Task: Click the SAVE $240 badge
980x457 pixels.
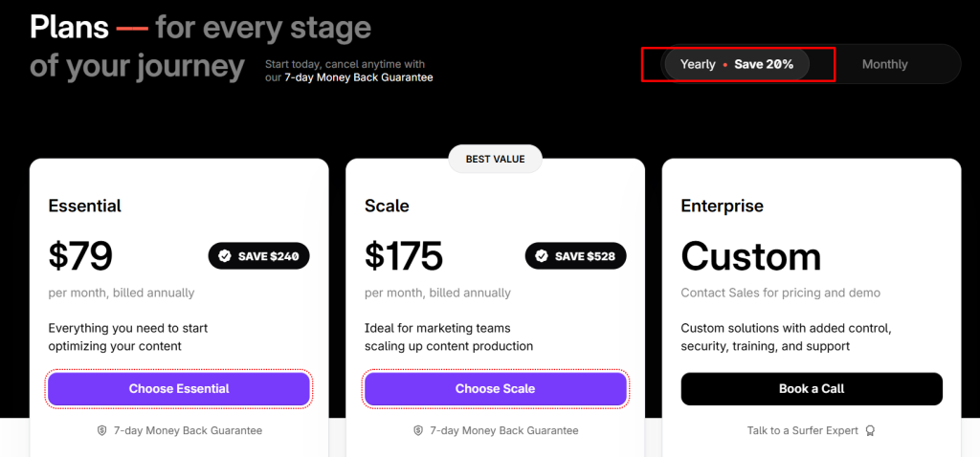Action: [258, 256]
